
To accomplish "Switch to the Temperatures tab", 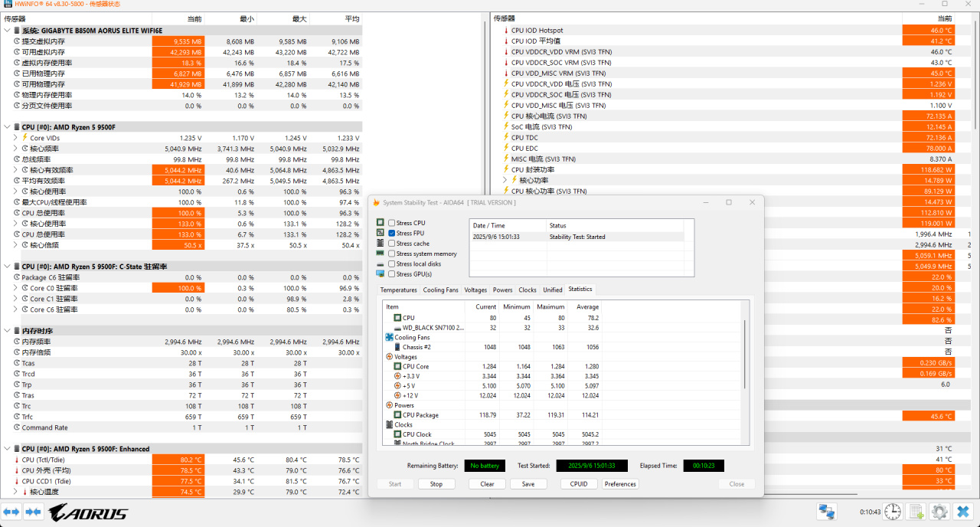I will (x=399, y=290).
